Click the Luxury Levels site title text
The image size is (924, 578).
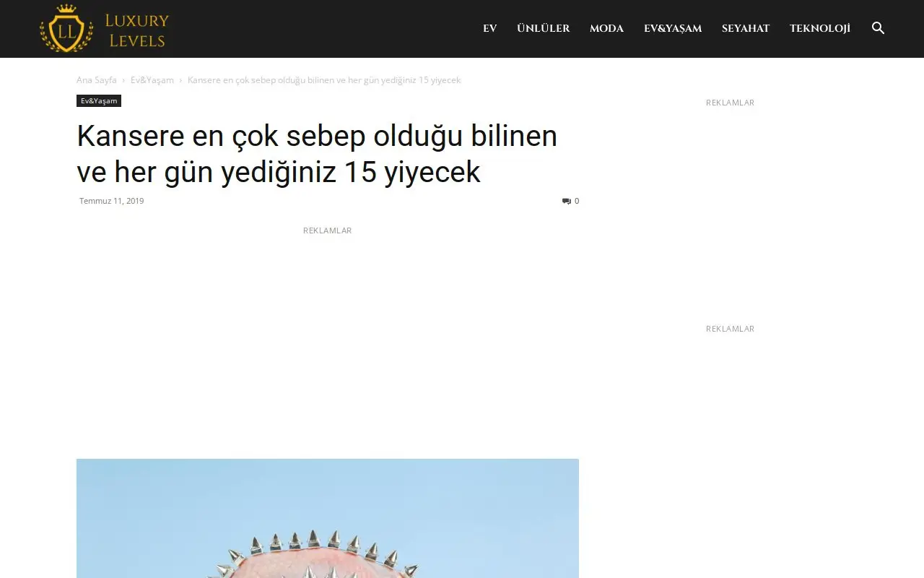tap(137, 30)
